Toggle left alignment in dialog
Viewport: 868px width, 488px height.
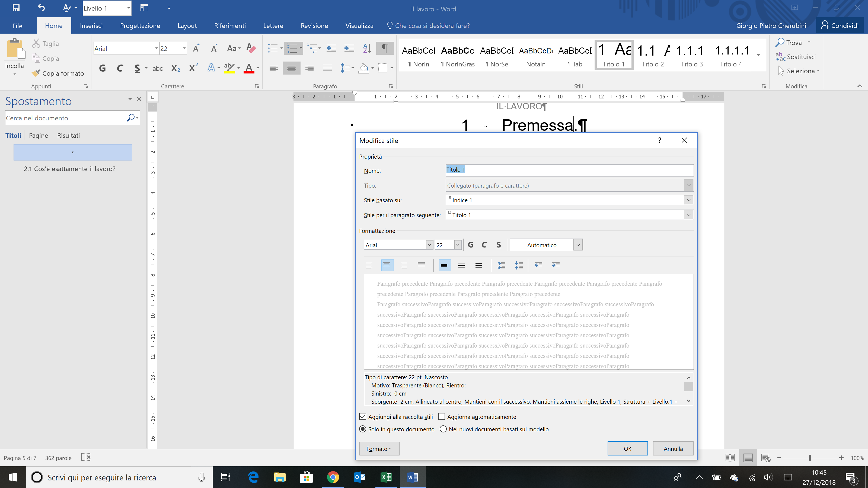coord(369,265)
